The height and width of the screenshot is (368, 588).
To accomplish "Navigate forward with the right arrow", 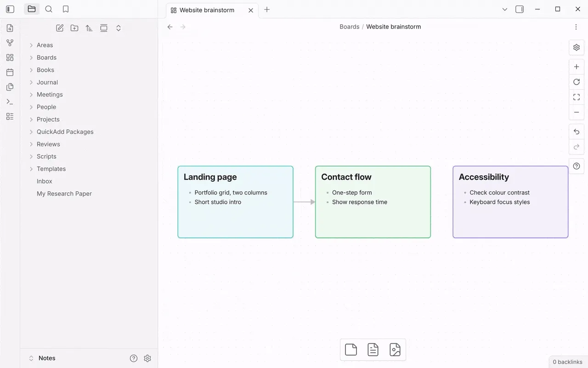I will [x=183, y=27].
